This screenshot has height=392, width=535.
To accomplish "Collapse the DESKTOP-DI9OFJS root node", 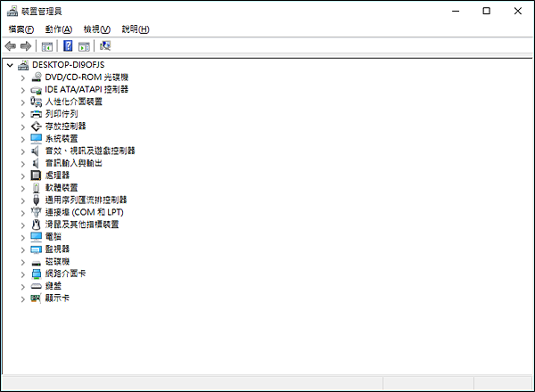I will pos(10,65).
